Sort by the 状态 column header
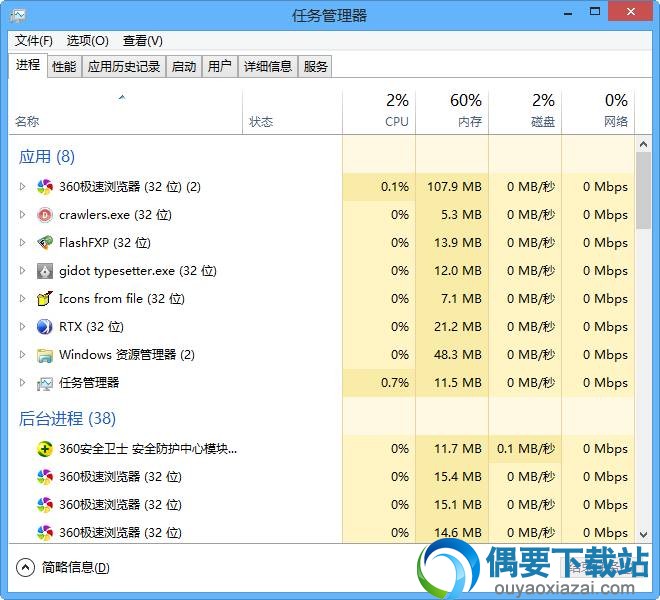Viewport: 660px width, 600px height. tap(293, 112)
